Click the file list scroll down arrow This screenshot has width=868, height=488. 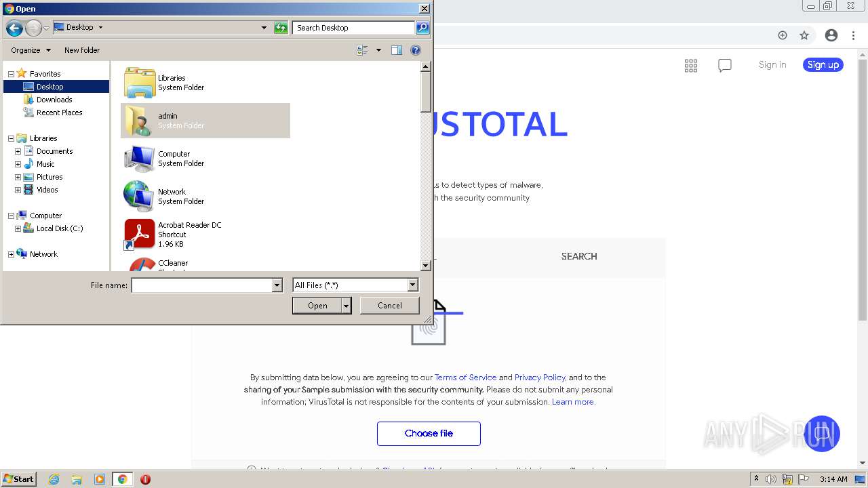pyautogui.click(x=426, y=266)
